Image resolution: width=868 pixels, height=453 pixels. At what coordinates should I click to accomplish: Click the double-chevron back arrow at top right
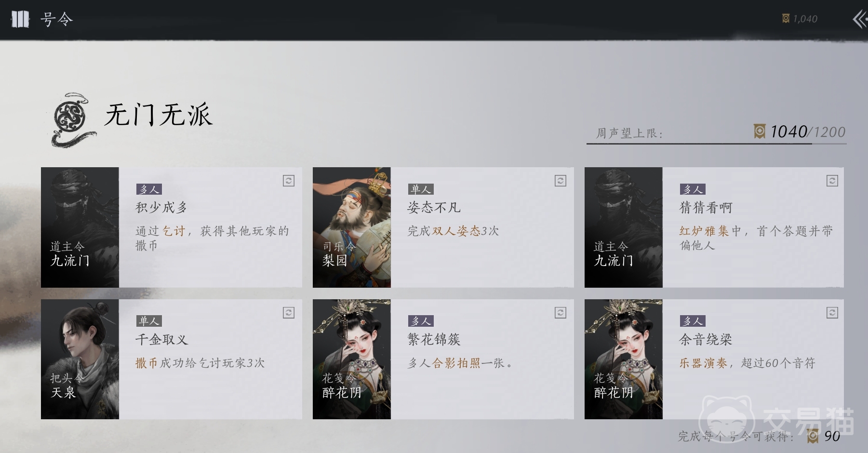859,19
